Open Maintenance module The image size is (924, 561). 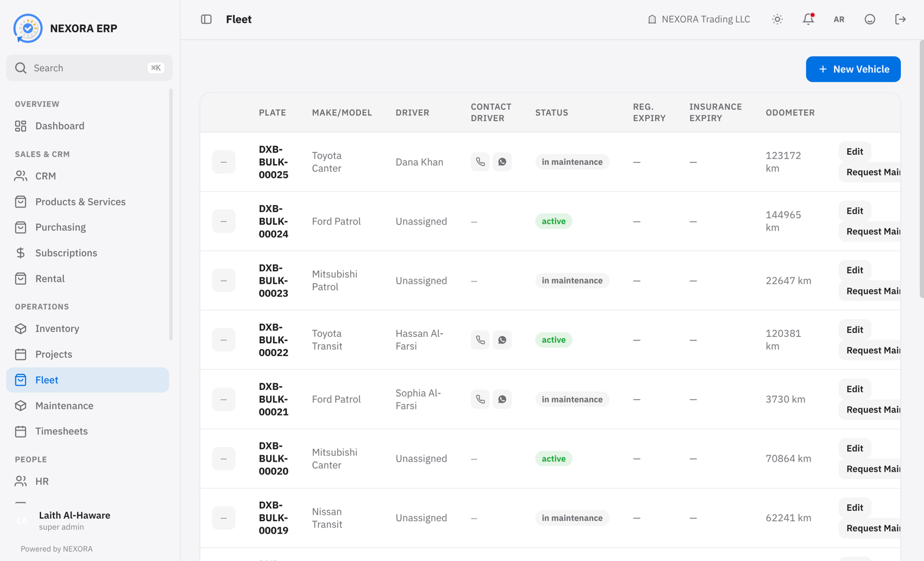point(88,406)
